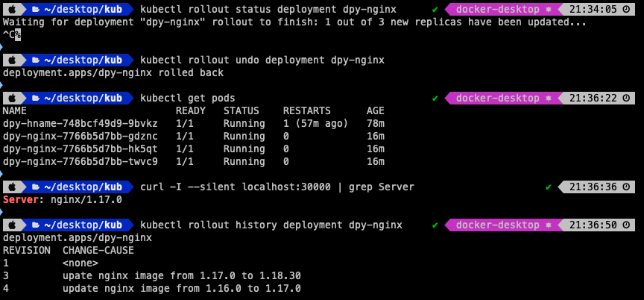Click the docker-desktop context label on the rollout status line

498,9
